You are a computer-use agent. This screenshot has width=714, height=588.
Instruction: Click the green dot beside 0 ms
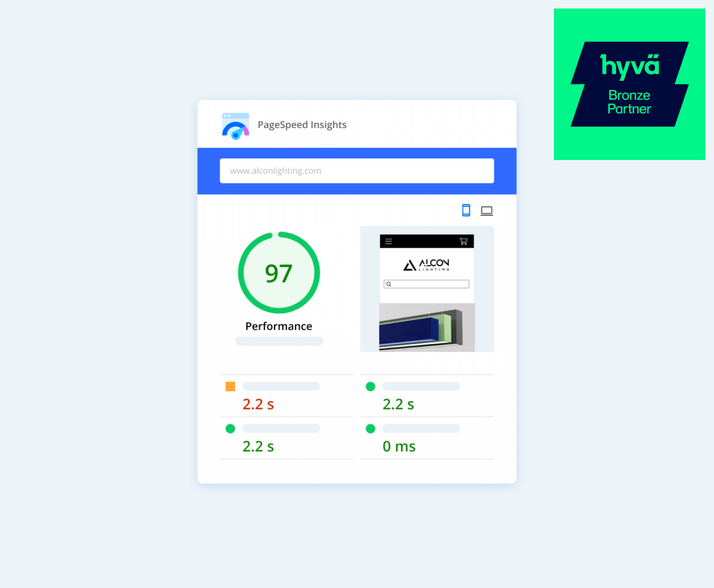[x=371, y=429]
